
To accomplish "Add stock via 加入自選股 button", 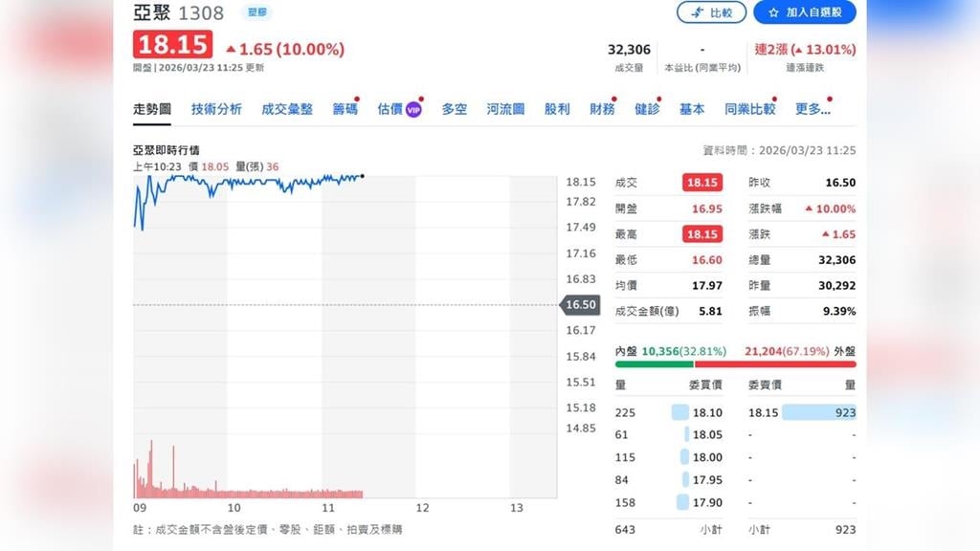I will [x=805, y=12].
